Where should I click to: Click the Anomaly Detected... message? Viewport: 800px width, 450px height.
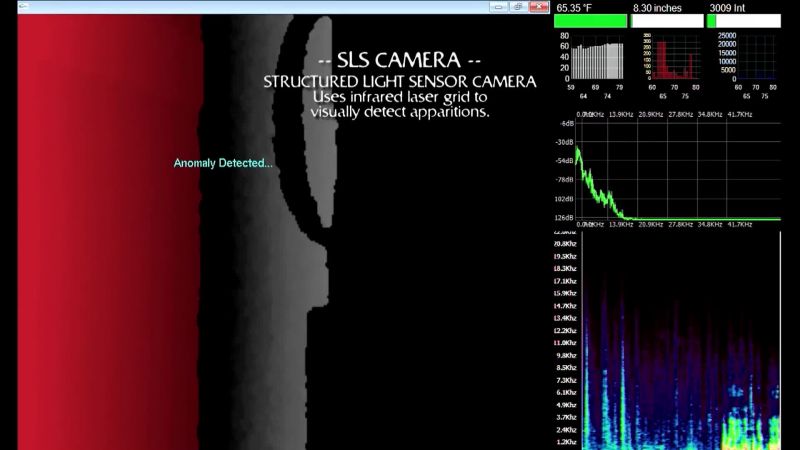[x=223, y=163]
